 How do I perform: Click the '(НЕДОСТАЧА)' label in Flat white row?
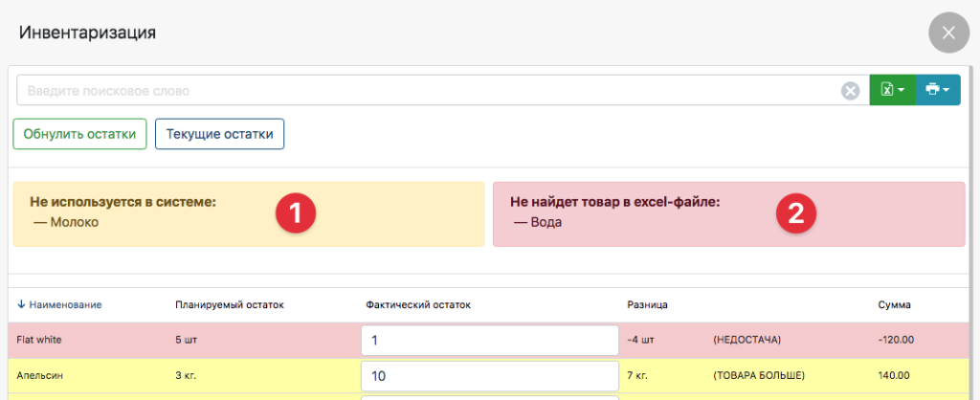click(x=747, y=340)
